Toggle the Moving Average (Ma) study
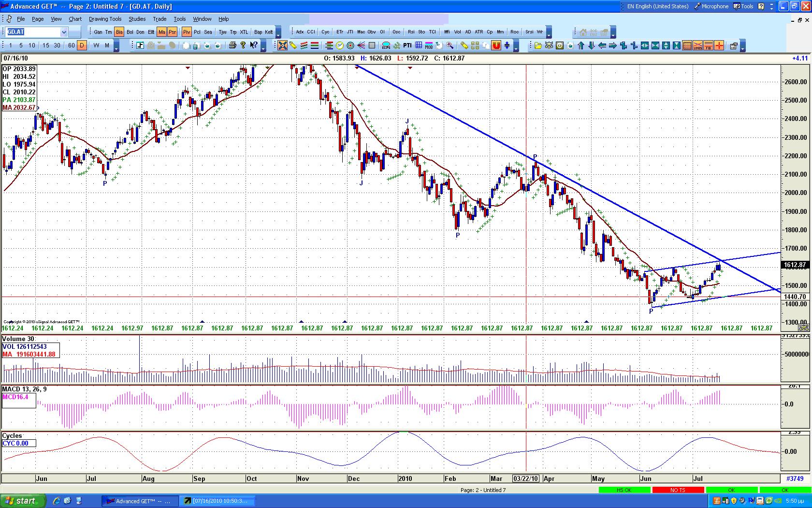 click(161, 32)
